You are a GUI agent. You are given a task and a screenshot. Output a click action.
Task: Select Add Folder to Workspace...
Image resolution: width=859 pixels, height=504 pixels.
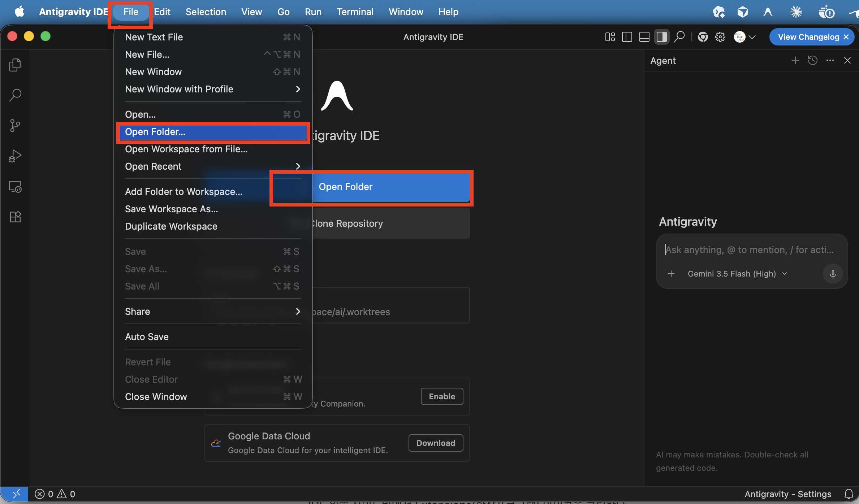click(213, 192)
